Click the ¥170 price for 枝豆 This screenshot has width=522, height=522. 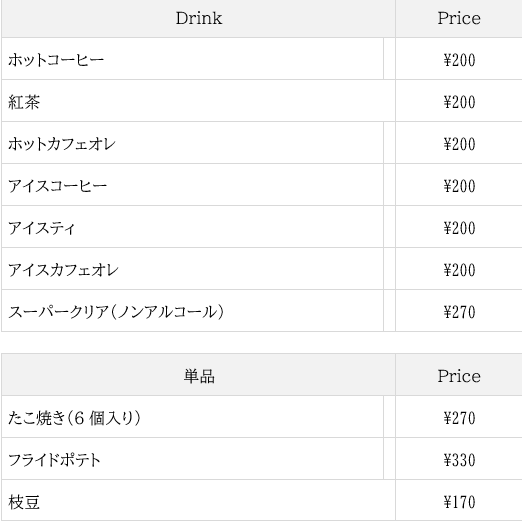click(x=459, y=502)
